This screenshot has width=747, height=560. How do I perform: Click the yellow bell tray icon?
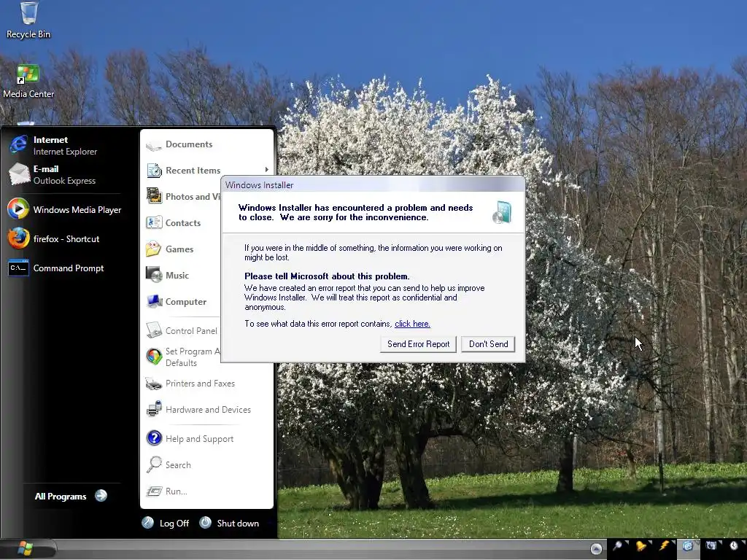(x=640, y=546)
